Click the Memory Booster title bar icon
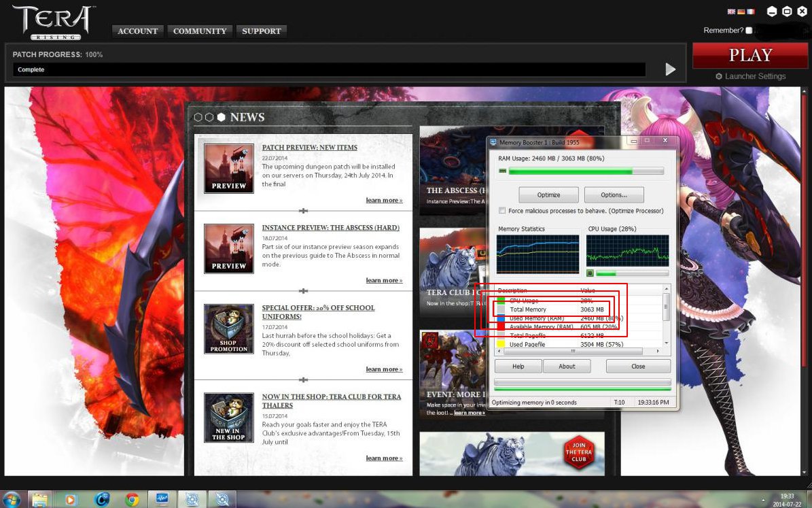Image resolution: width=812 pixels, height=508 pixels. [493, 142]
